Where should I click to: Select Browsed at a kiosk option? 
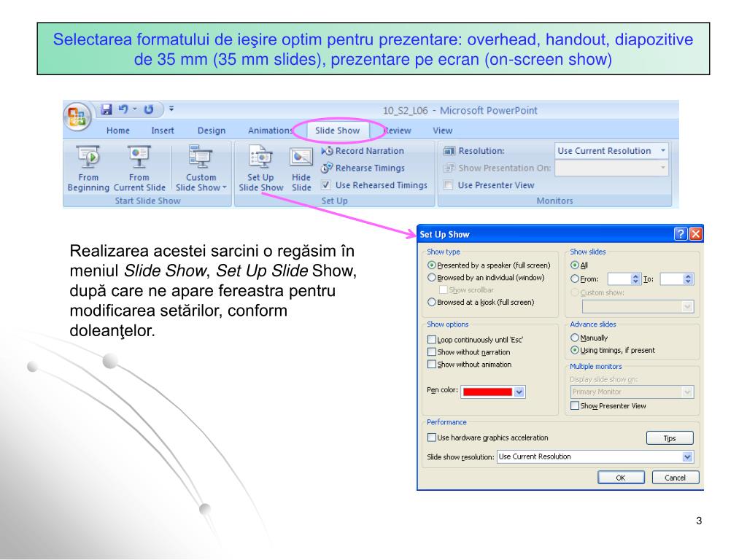tap(432, 302)
